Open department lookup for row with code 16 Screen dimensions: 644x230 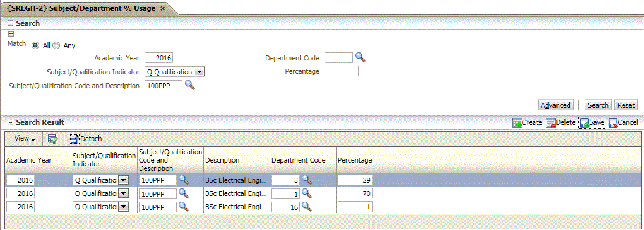306,207
